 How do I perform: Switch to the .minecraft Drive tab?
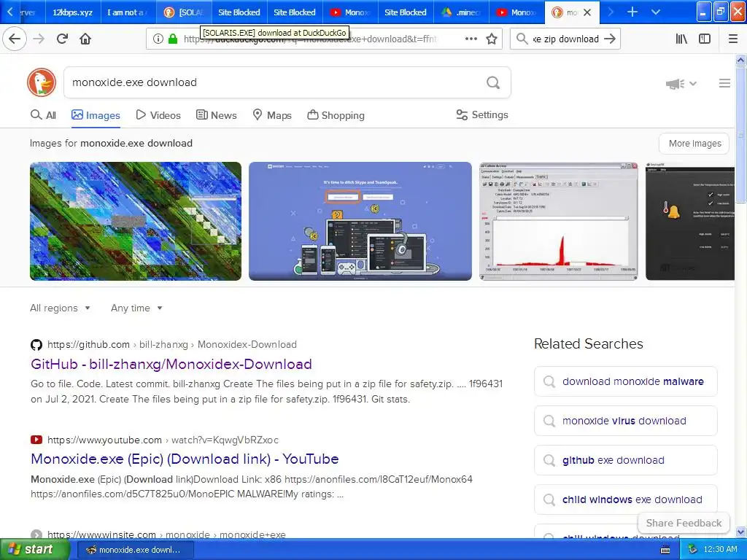461,12
